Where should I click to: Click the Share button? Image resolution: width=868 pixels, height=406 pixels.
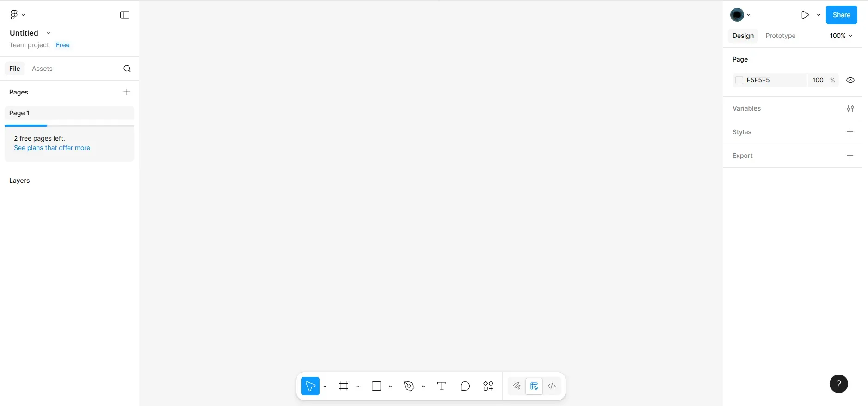842,15
